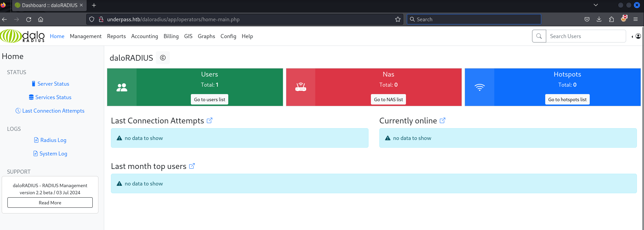Expand the list all tabs chevron

[x=596, y=5]
